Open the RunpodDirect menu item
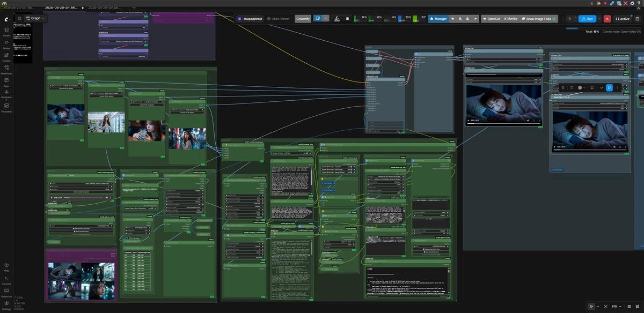 pyautogui.click(x=250, y=19)
